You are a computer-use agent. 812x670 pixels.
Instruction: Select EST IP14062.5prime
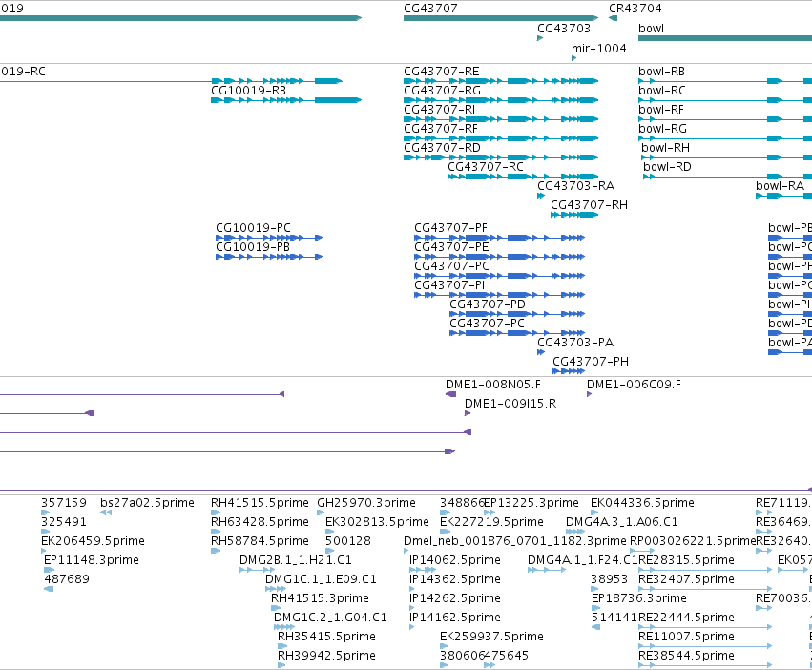455,560
